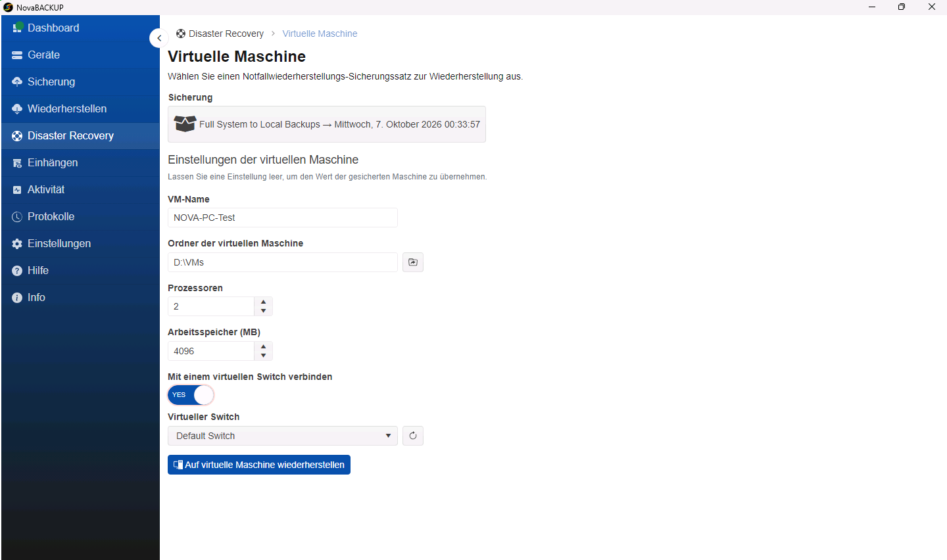Screen dimensions: 947x560
Task: Click the Einstellungen der virtuellen Maschine heading
Action: [x=263, y=160]
